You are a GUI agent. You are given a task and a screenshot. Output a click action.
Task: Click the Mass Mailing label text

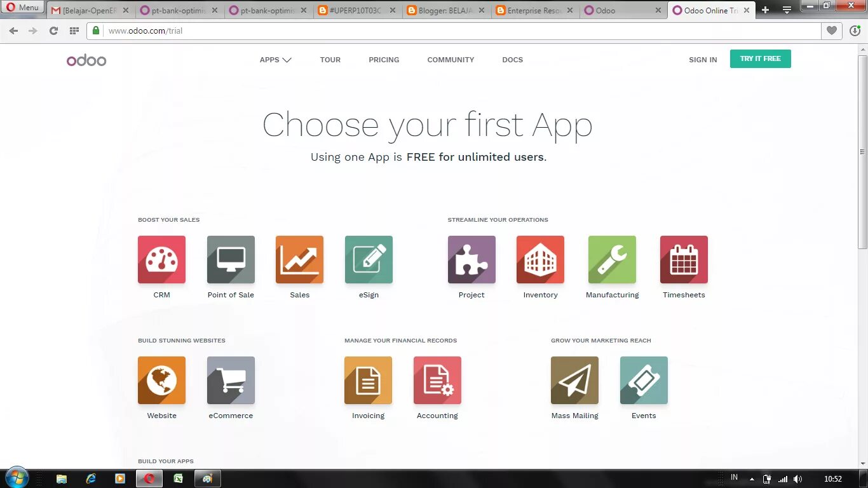click(x=575, y=416)
